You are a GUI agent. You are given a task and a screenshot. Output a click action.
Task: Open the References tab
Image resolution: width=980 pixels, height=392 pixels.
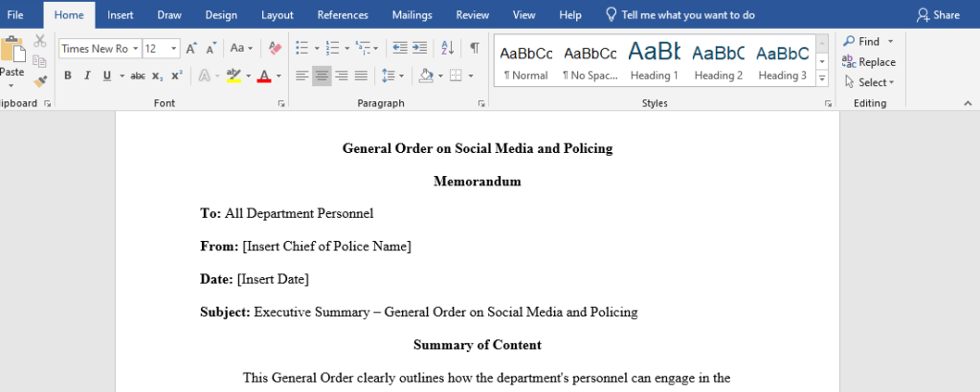(x=343, y=14)
